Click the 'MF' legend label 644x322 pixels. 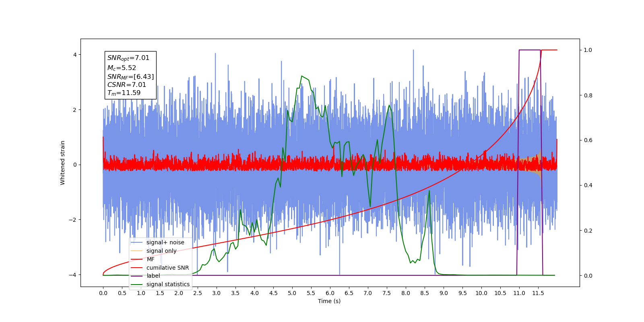point(151,259)
